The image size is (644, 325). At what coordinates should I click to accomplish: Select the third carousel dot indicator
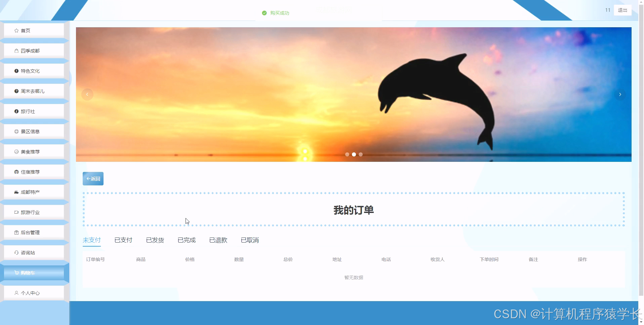(361, 154)
